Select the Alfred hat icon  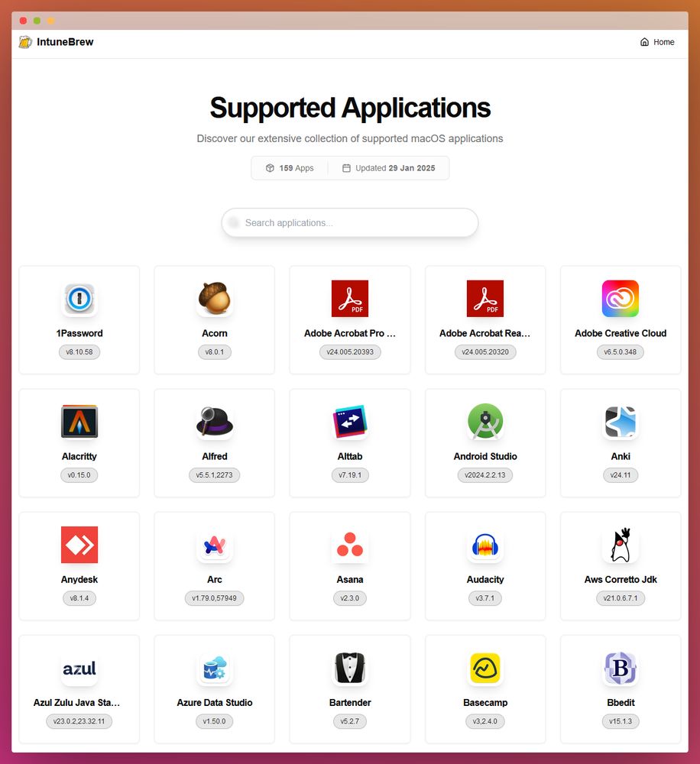pos(215,422)
